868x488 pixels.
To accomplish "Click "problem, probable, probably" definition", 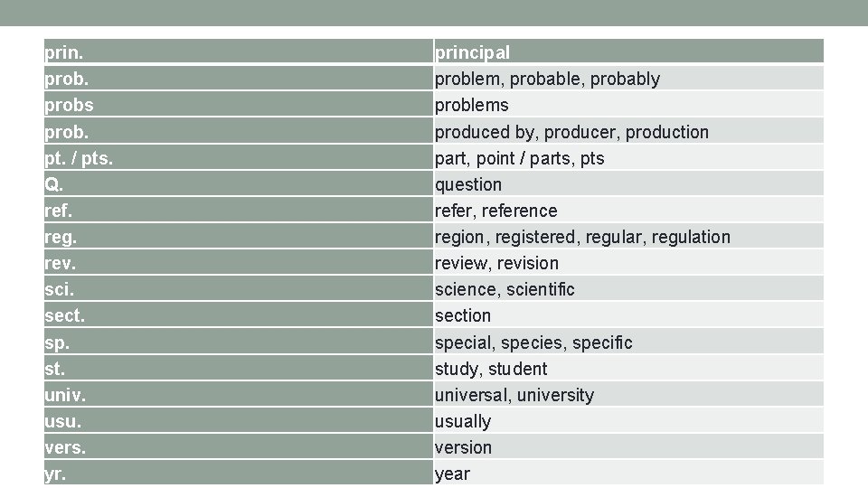I will [547, 79].
